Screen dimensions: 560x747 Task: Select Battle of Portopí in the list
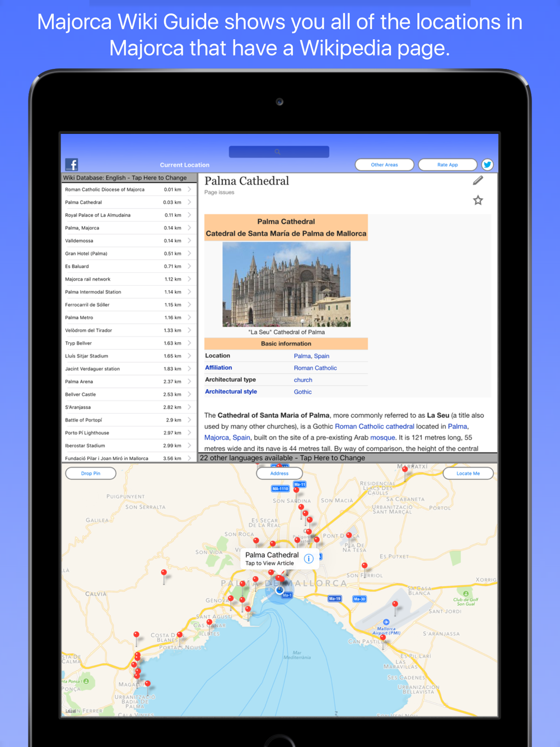click(129, 420)
